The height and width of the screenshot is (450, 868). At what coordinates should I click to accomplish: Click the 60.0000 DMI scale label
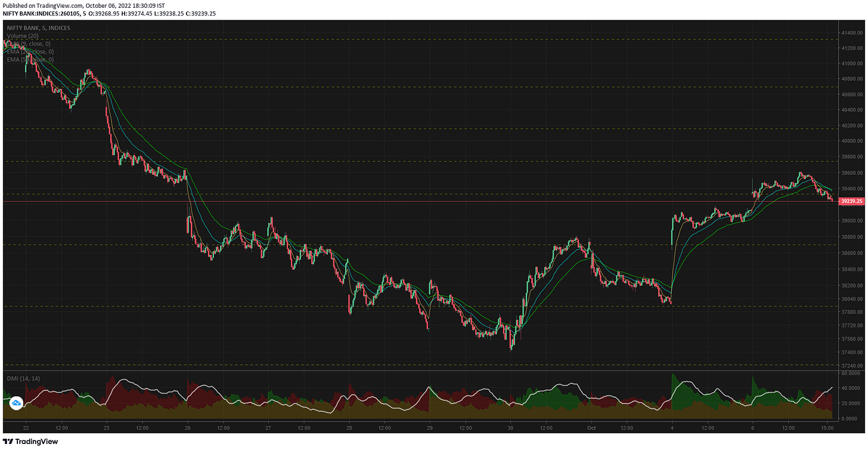tap(850, 373)
